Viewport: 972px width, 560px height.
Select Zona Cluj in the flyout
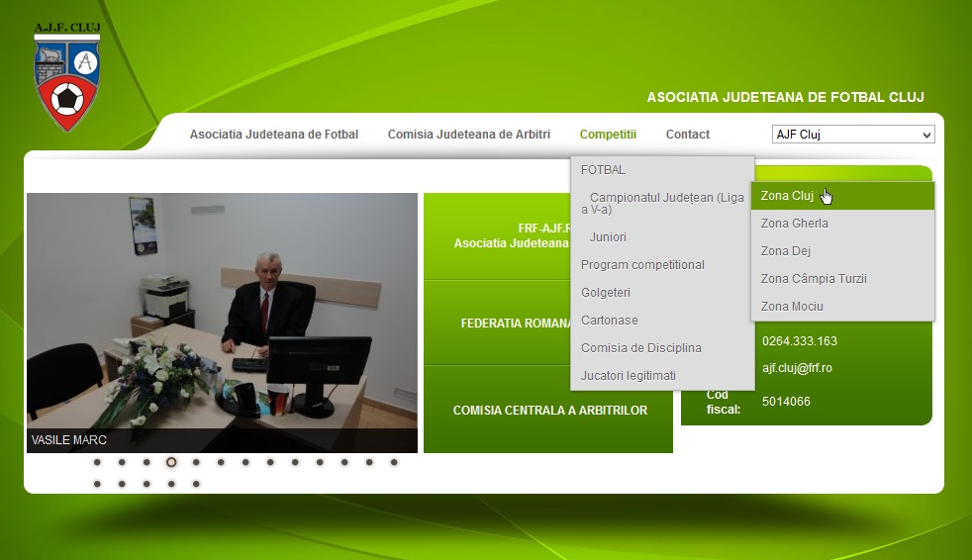(x=842, y=196)
